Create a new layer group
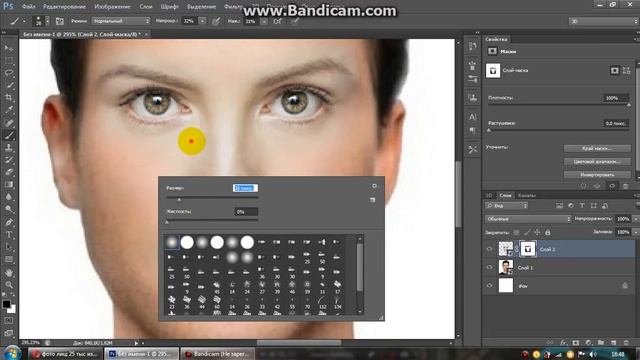This screenshot has height=360, width=640. pyautogui.click(x=601, y=342)
